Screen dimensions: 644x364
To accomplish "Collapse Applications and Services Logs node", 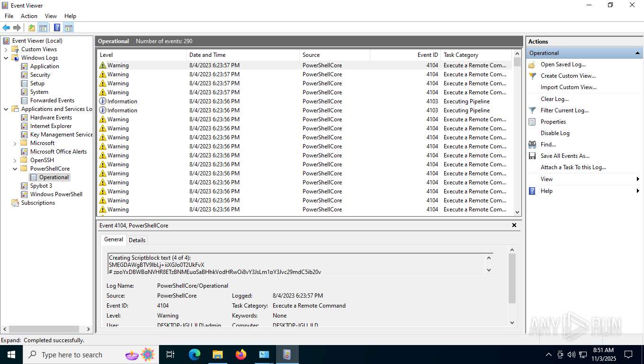I will click(x=6, y=109).
